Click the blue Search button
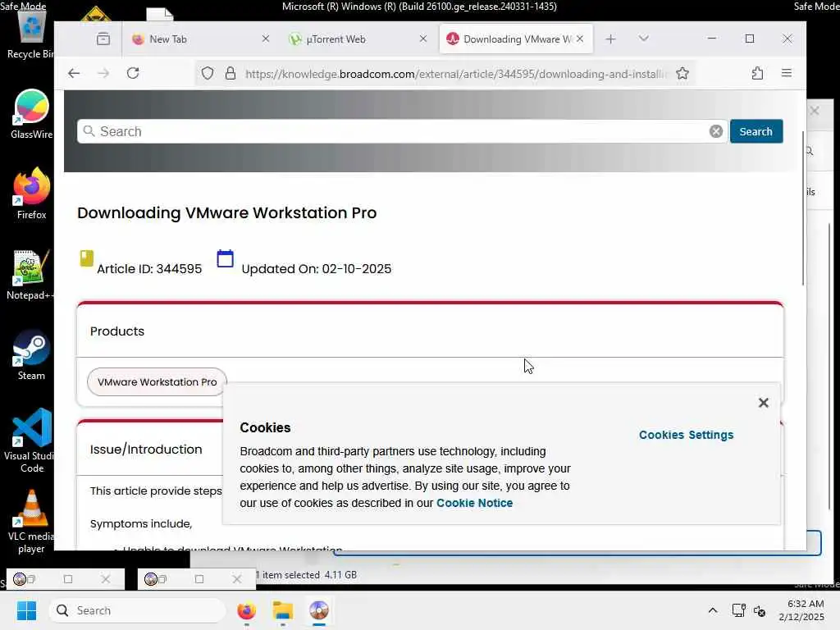Viewport: 840px width, 630px height. pos(756,132)
